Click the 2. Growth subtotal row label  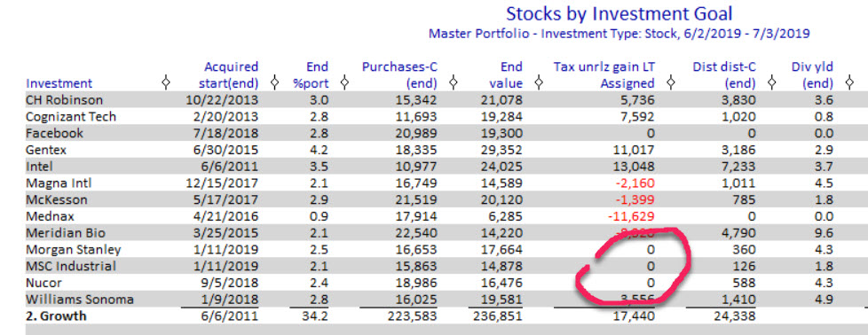[56, 316]
